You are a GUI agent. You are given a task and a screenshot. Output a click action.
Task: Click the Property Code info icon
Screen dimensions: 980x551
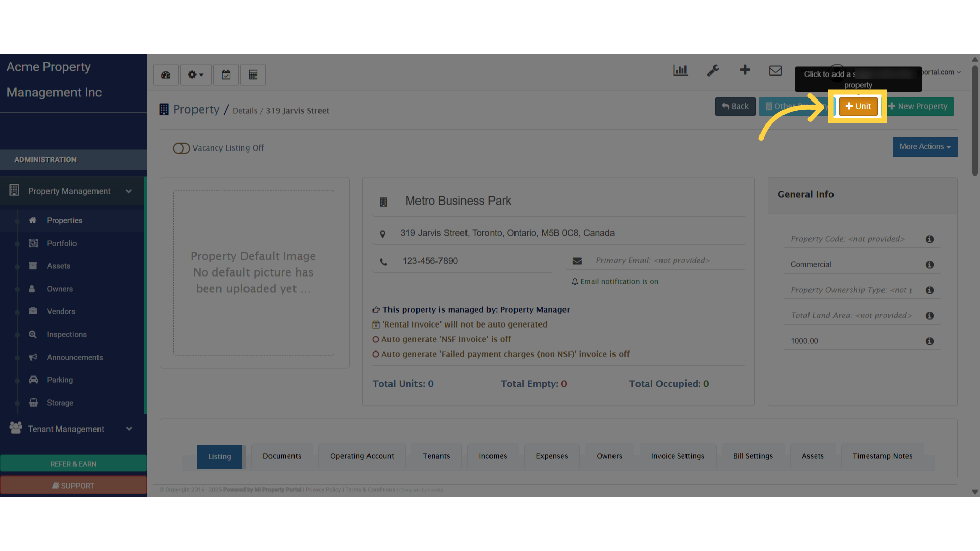coord(929,239)
